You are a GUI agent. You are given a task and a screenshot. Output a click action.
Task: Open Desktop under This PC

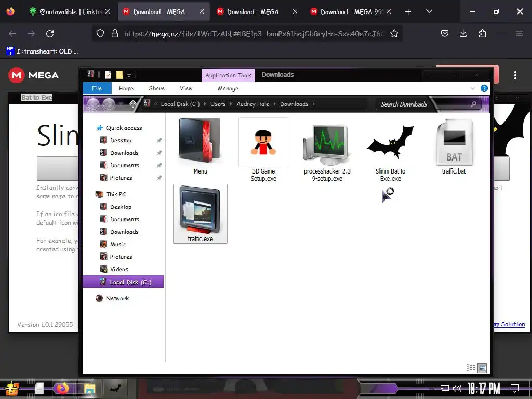point(121,207)
